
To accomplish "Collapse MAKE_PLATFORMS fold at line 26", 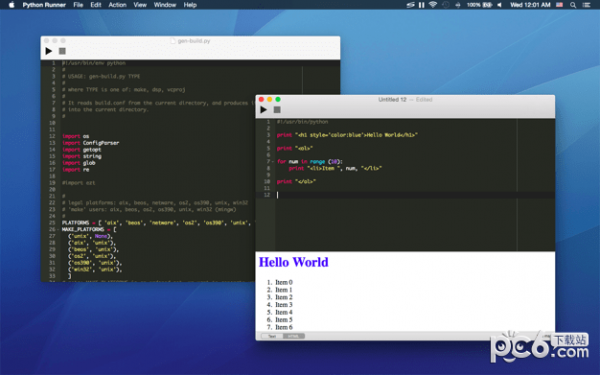I will [57, 230].
